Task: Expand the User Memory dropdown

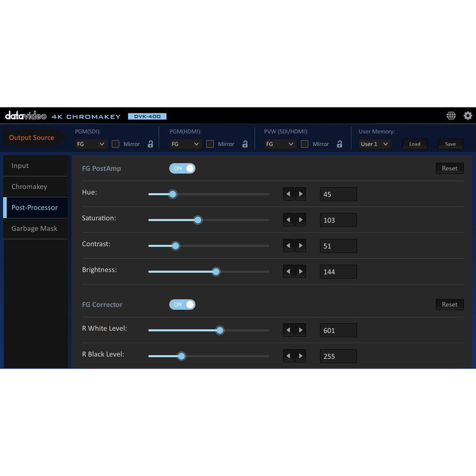Action: 375,144
